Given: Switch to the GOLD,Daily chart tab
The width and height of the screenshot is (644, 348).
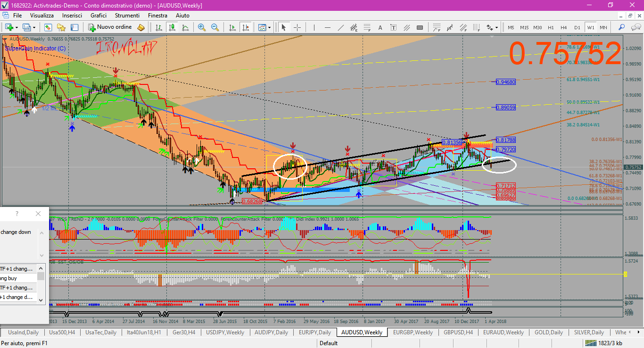Looking at the screenshot, I should (x=549, y=332).
